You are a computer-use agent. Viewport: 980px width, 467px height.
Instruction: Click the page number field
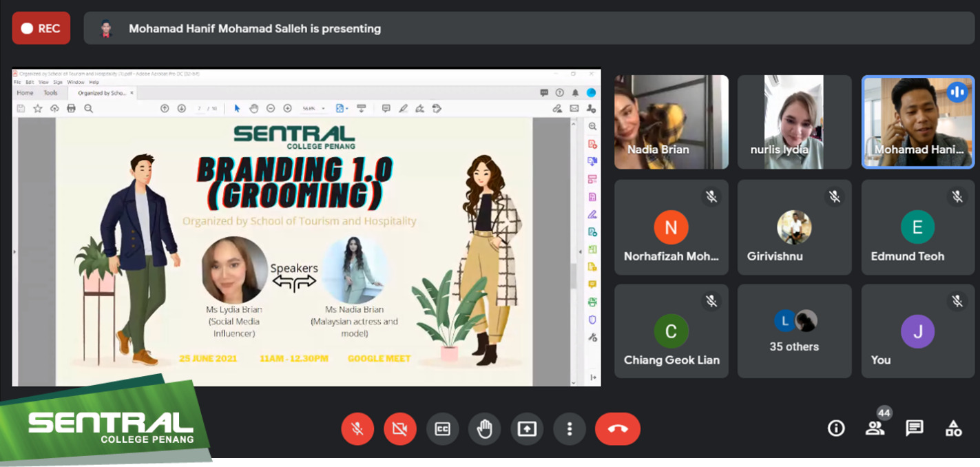(199, 108)
